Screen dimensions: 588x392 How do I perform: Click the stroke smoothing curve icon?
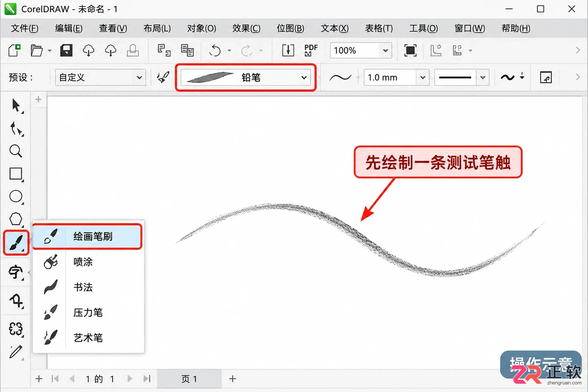tap(340, 77)
